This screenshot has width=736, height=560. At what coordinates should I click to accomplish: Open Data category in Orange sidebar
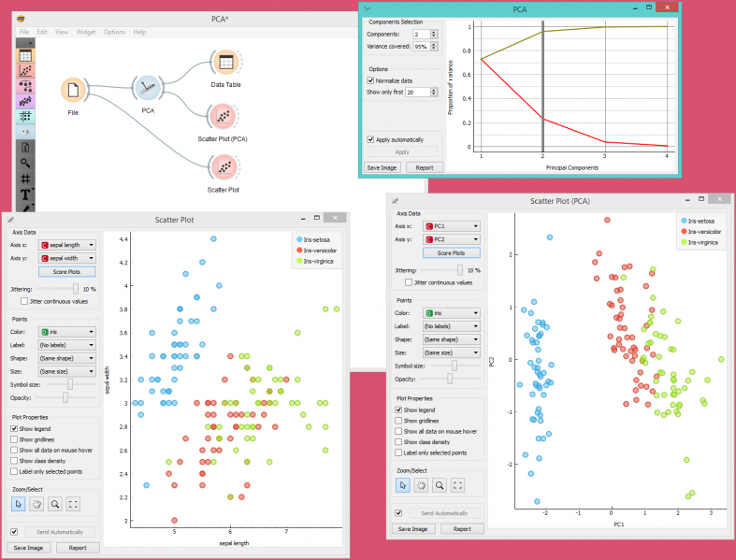point(25,56)
